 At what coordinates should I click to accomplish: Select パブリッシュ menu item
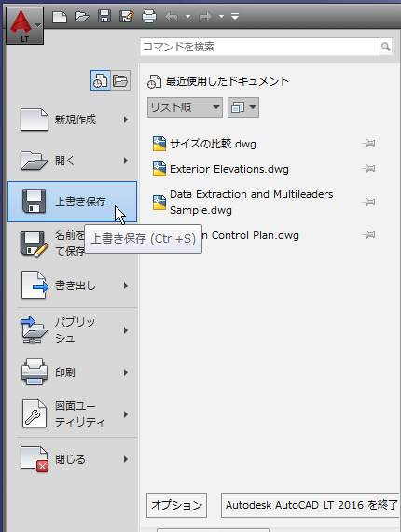pyautogui.click(x=72, y=330)
